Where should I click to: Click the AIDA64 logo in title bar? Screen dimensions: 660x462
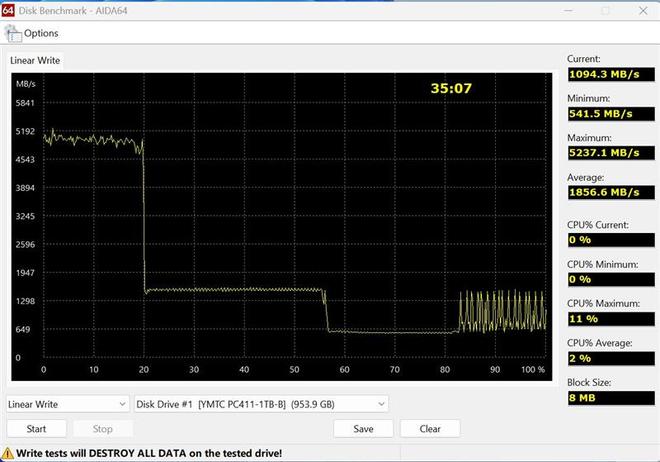coord(10,10)
